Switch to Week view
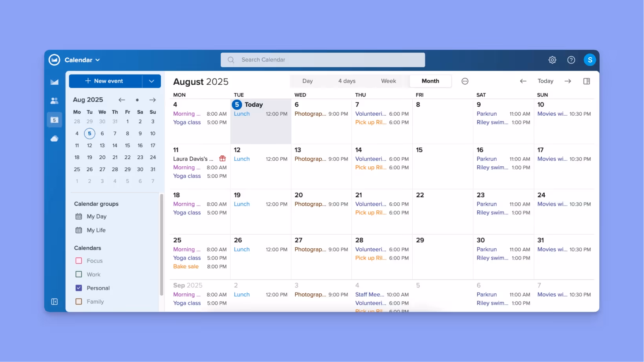The height and width of the screenshot is (362, 644). pos(388,81)
